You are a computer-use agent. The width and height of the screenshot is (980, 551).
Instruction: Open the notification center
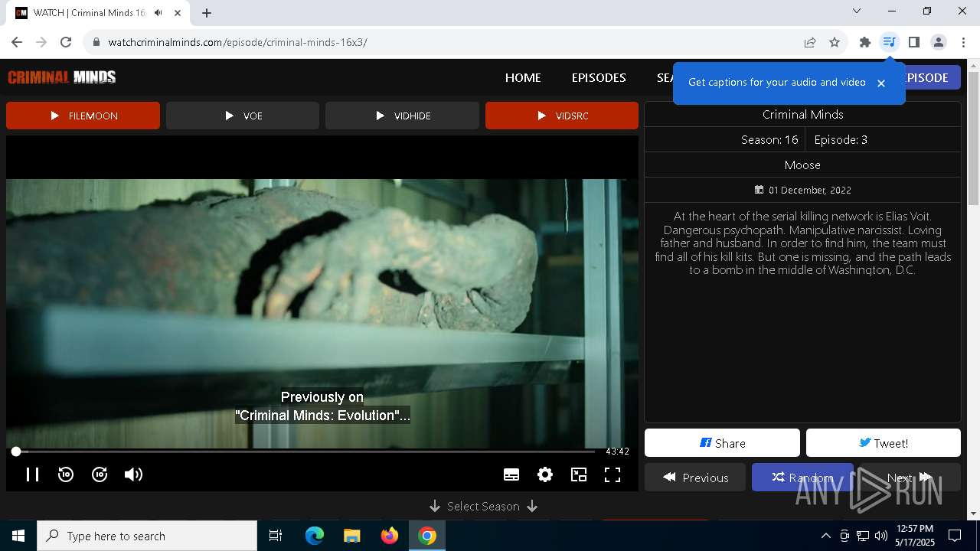[x=955, y=536]
